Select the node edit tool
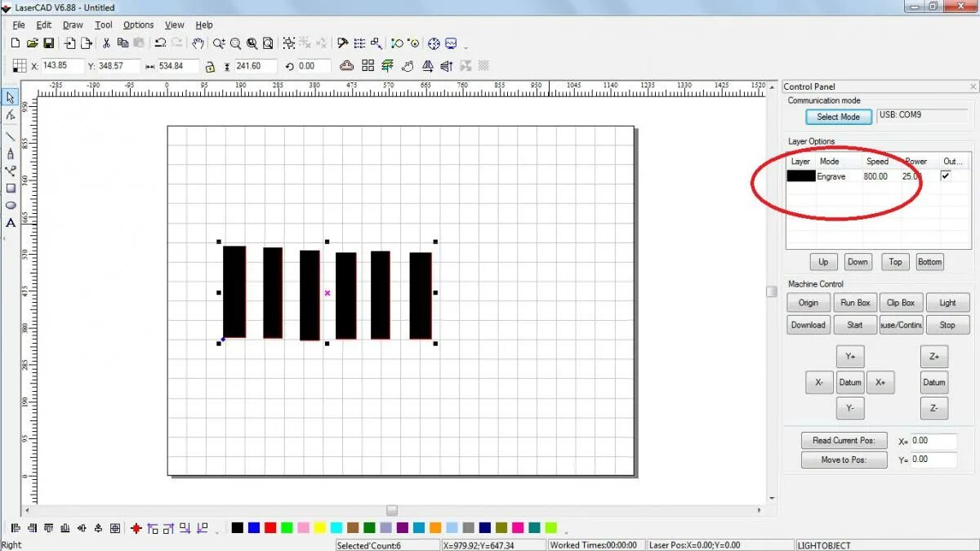 (11, 115)
